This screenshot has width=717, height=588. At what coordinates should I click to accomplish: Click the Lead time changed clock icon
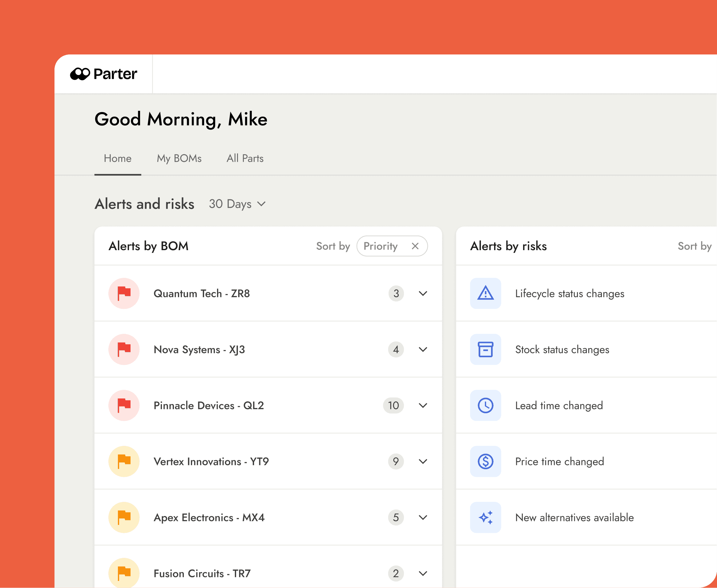pyautogui.click(x=485, y=406)
